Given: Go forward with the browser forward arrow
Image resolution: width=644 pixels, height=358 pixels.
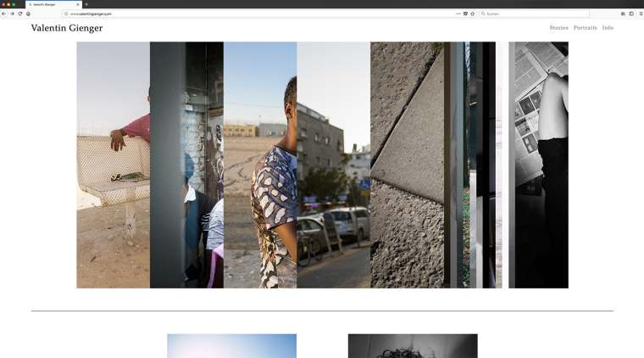Looking at the screenshot, I should (12, 14).
